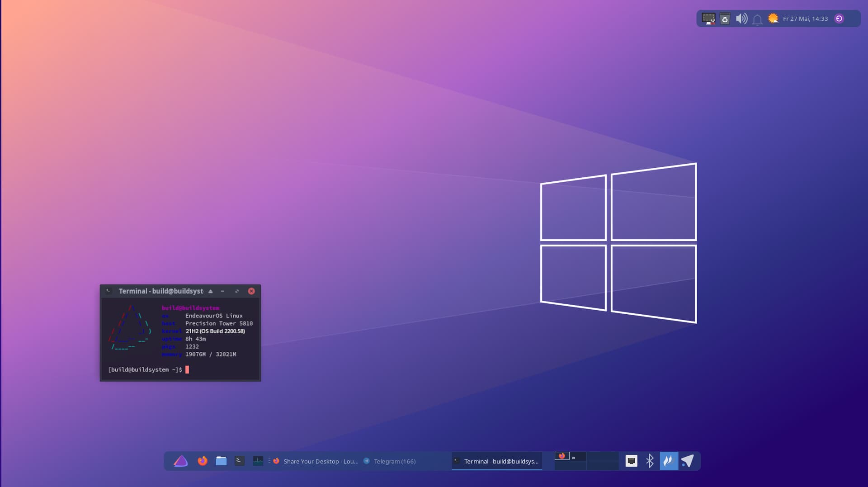The height and width of the screenshot is (487, 868).
Task: Click the 1232 package count value
Action: pyautogui.click(x=192, y=346)
